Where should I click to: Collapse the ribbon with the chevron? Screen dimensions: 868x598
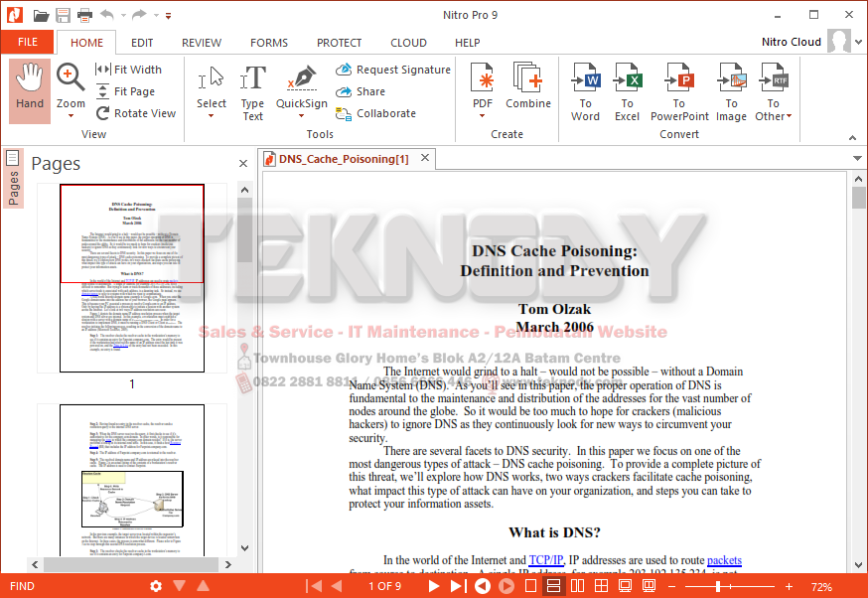852,138
